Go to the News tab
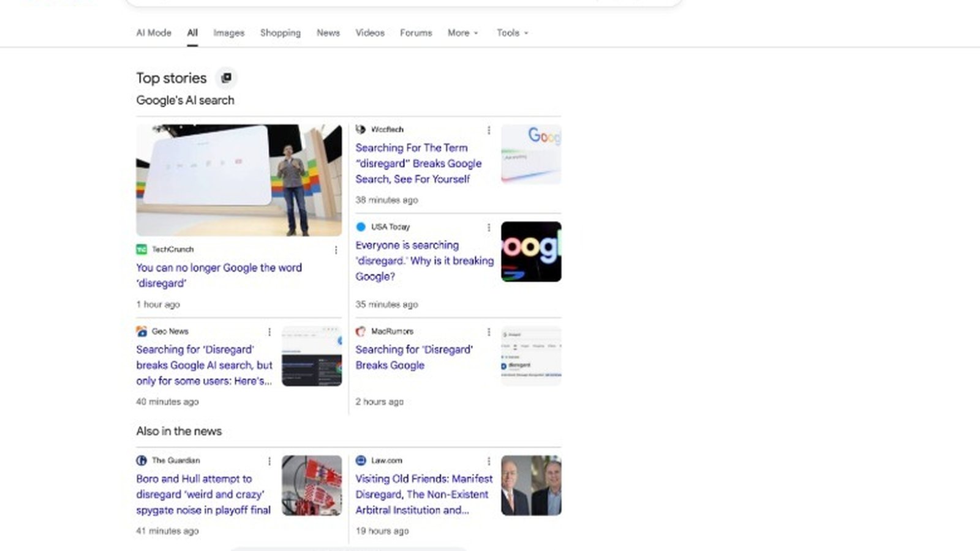 [328, 33]
